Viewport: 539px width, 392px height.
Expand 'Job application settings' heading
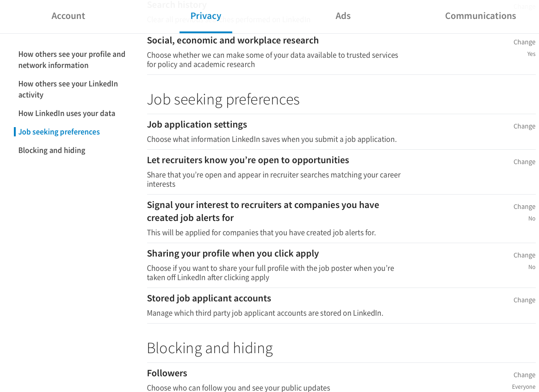click(x=197, y=125)
